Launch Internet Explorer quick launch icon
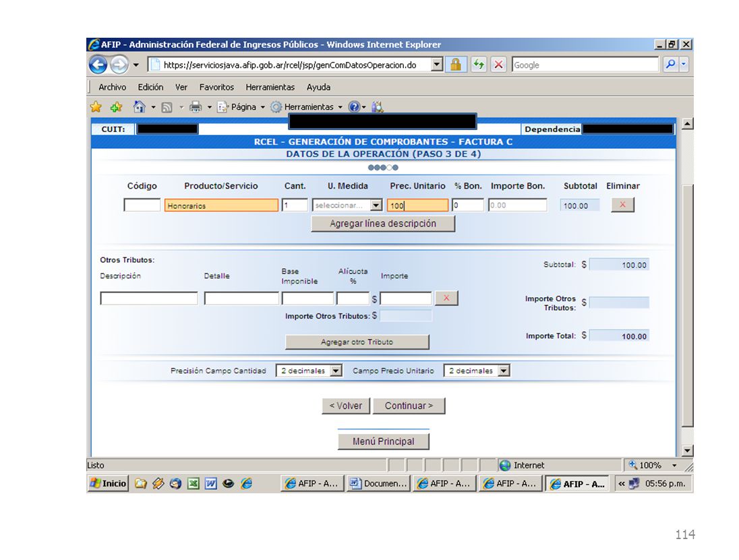The height and width of the screenshot is (560, 739). pos(247,484)
